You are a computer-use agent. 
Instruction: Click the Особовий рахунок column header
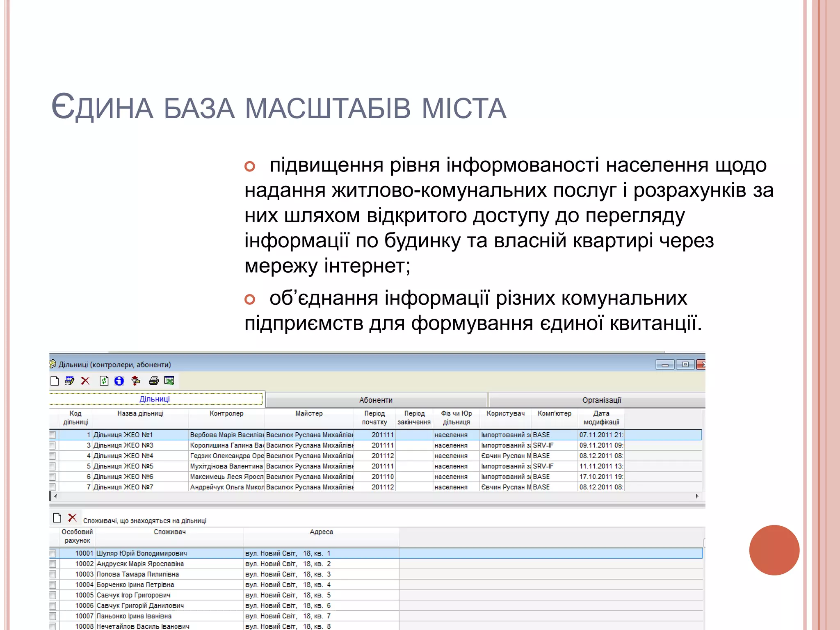coord(77,536)
